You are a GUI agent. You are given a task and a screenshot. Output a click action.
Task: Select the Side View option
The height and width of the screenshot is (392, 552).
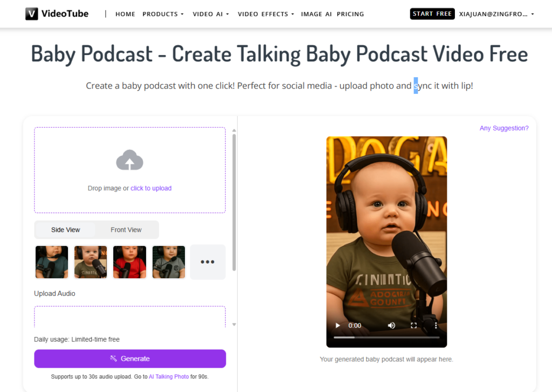tap(65, 230)
